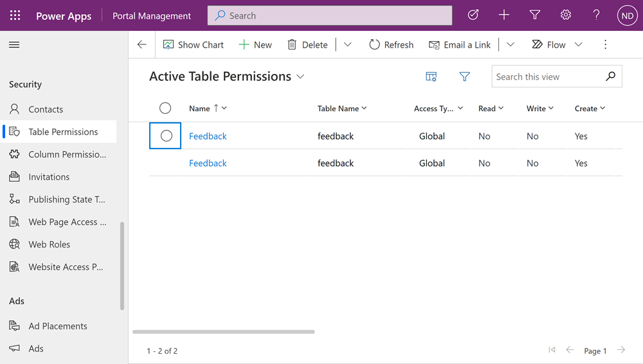The width and height of the screenshot is (643, 364).
Task: Open Invitations in the sidebar
Action: [x=59, y=177]
